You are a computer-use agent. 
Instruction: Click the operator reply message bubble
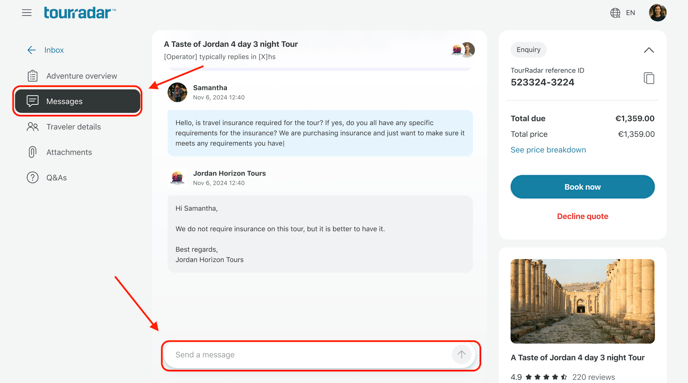click(x=320, y=234)
